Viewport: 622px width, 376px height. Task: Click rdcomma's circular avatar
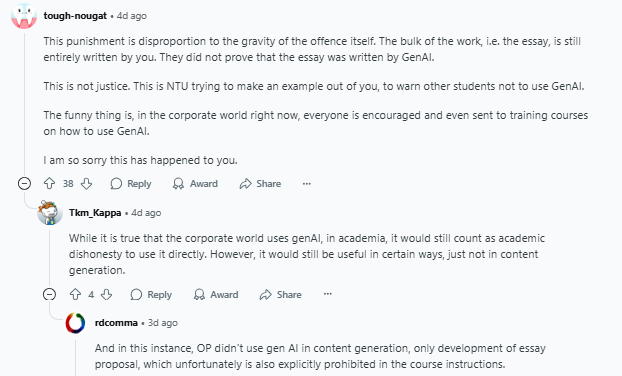(x=75, y=323)
